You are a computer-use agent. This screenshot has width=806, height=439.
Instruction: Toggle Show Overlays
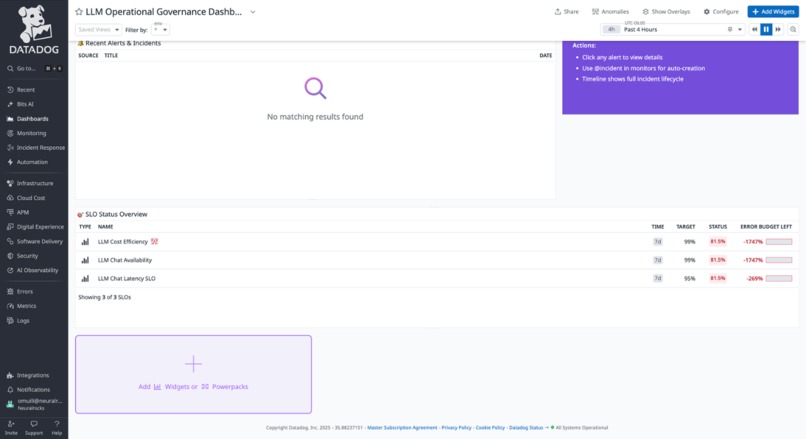click(666, 12)
